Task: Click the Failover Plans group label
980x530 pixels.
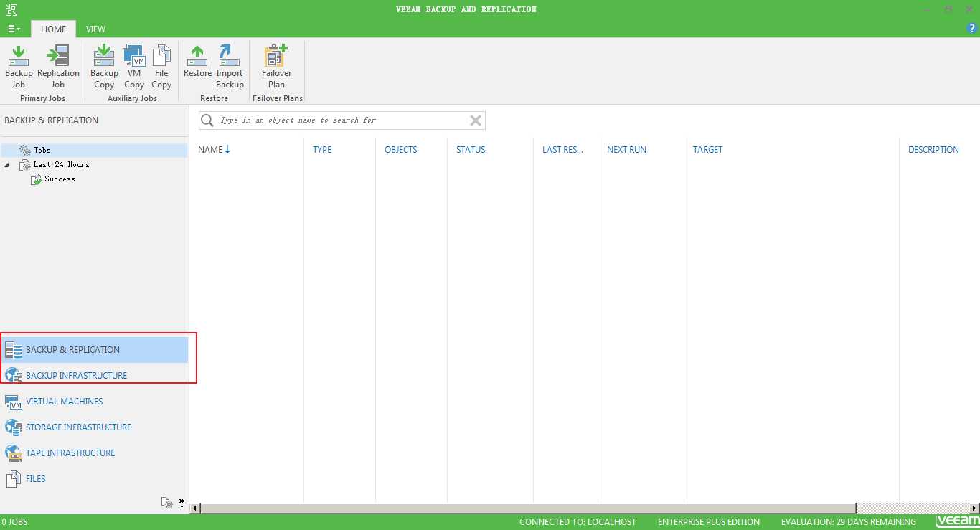Action: tap(278, 98)
